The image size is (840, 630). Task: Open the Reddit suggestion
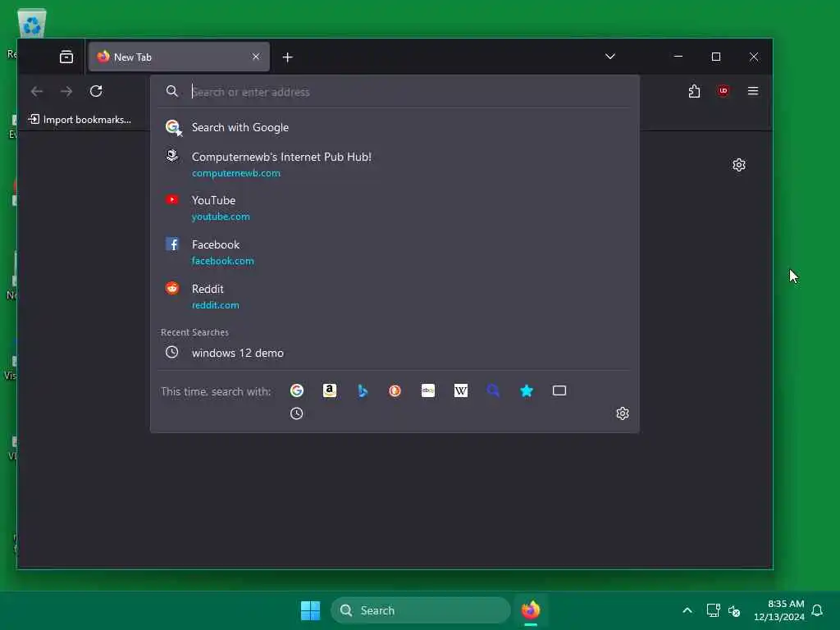pos(395,296)
